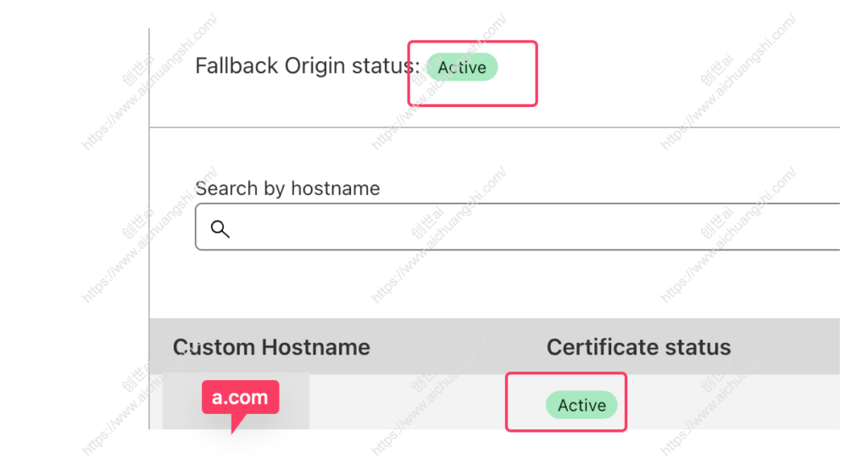
Task: Sort by the Certificate status column header
Action: coord(638,347)
